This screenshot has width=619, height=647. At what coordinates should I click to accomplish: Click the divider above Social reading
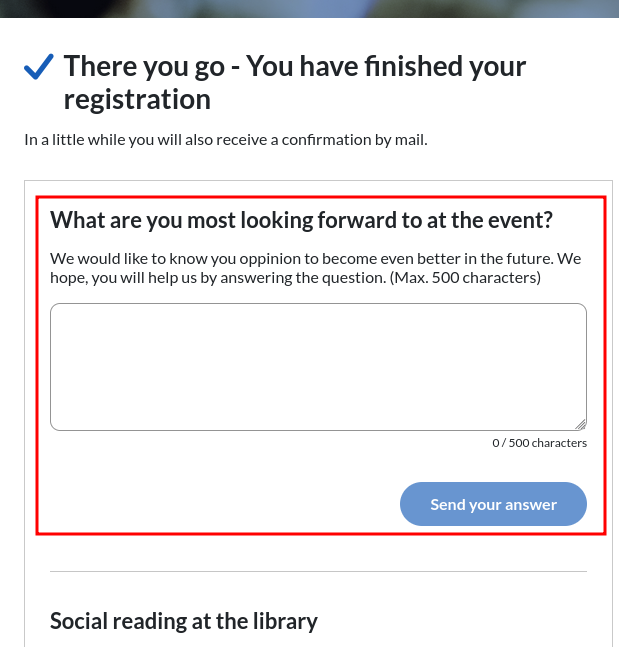318,572
